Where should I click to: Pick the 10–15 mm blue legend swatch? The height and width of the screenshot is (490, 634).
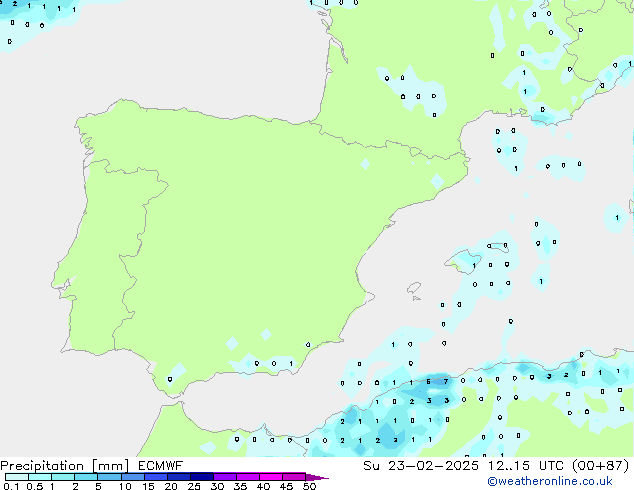pyautogui.click(x=133, y=477)
